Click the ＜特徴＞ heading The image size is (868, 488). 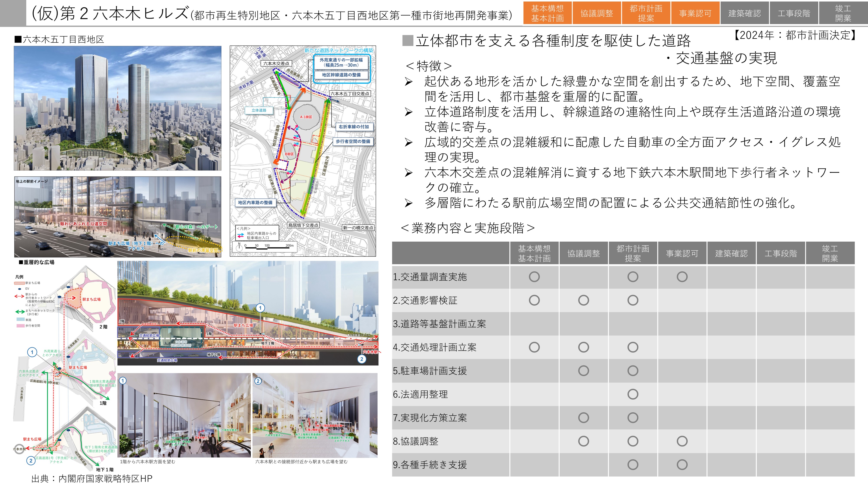point(429,66)
